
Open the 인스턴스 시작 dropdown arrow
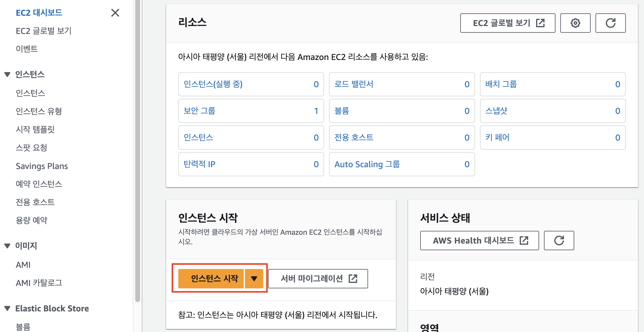(x=254, y=279)
